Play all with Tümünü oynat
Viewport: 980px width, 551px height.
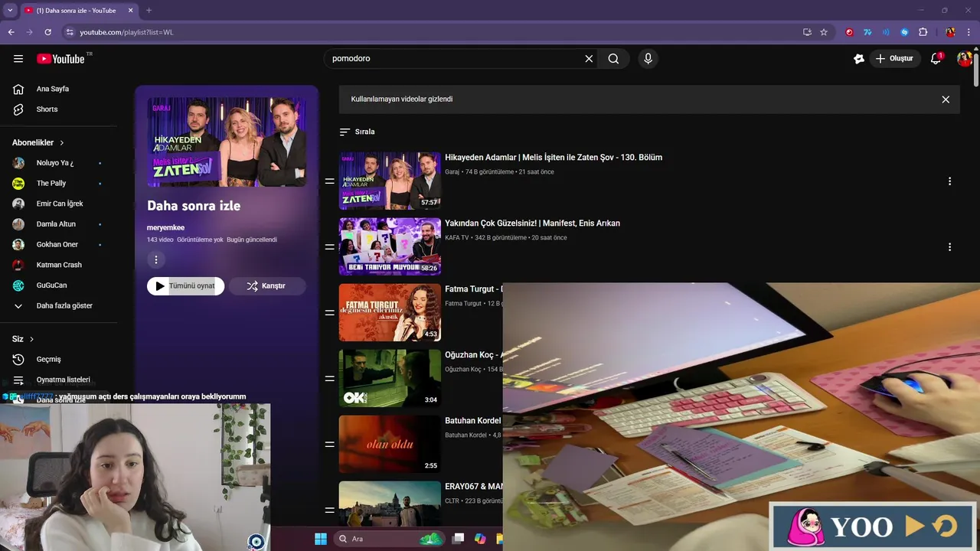pyautogui.click(x=185, y=286)
